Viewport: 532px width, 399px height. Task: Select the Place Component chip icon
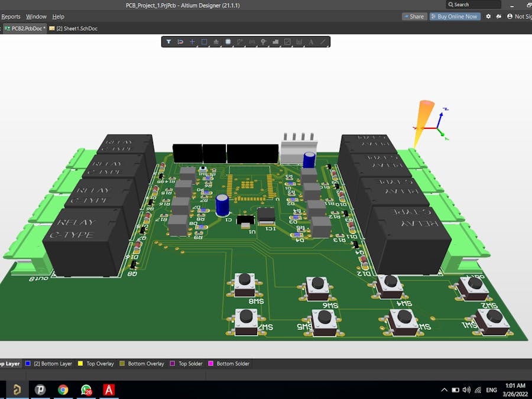click(x=228, y=42)
